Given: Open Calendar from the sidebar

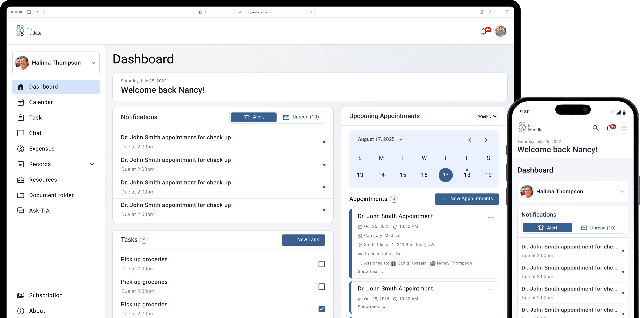Looking at the screenshot, I should point(41,102).
